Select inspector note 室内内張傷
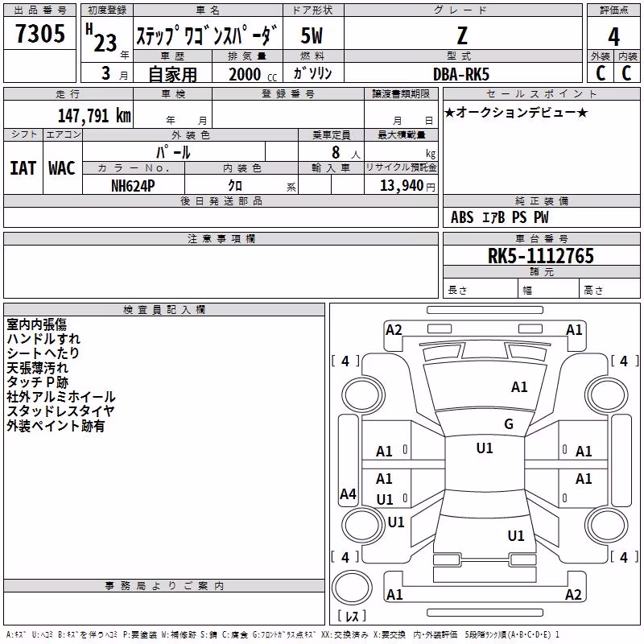644x644 pixels. click(x=36, y=324)
